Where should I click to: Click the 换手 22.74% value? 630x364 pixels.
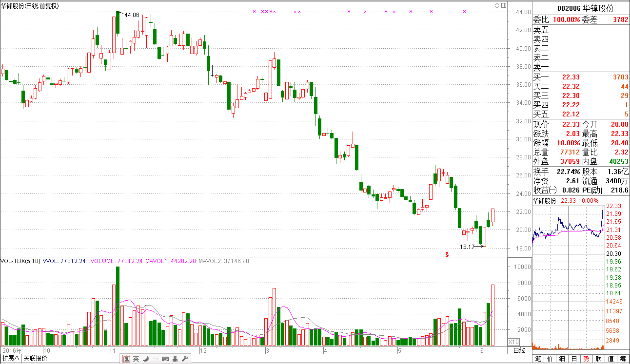pos(569,172)
